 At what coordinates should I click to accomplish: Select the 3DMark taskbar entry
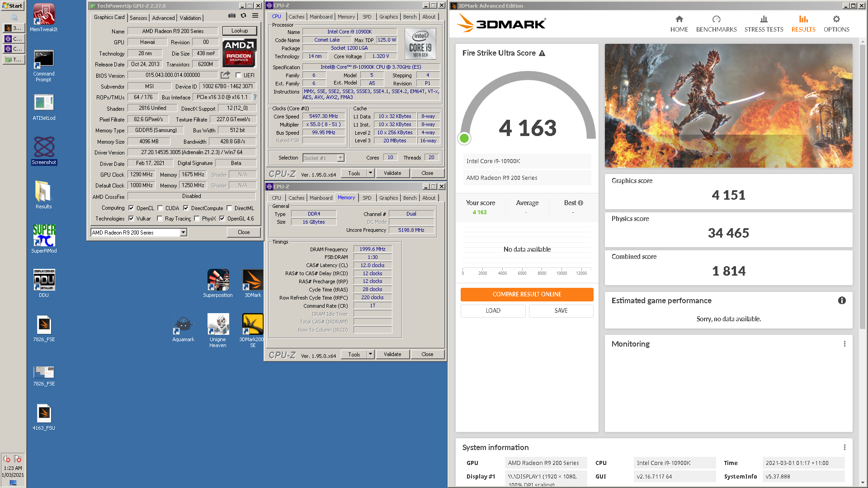(x=14, y=28)
